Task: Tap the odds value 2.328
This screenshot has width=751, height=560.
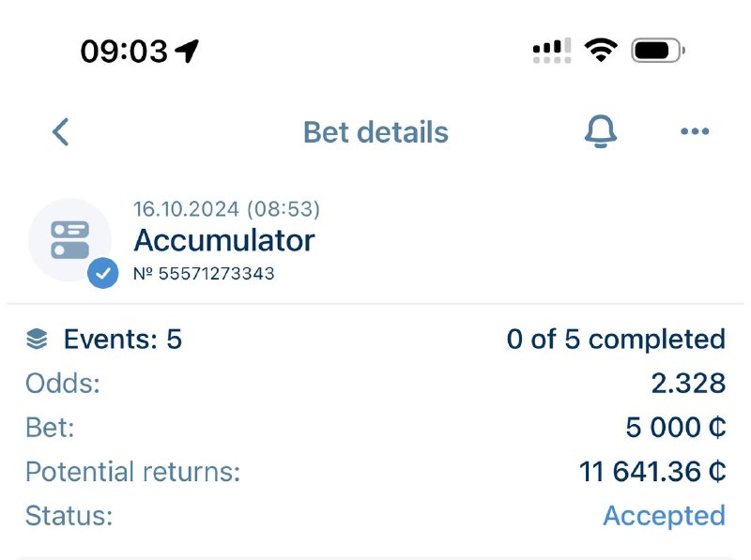Action: (x=688, y=383)
